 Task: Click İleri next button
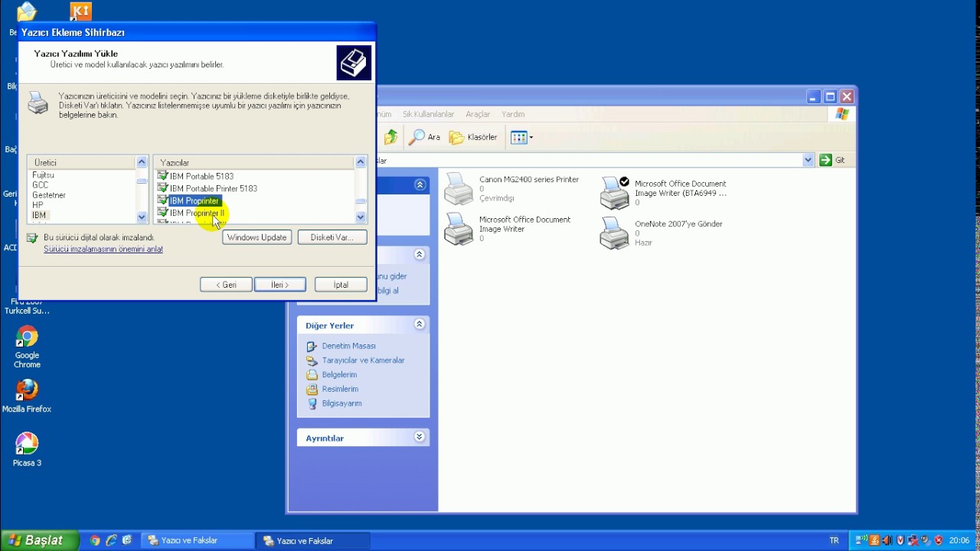coord(279,285)
